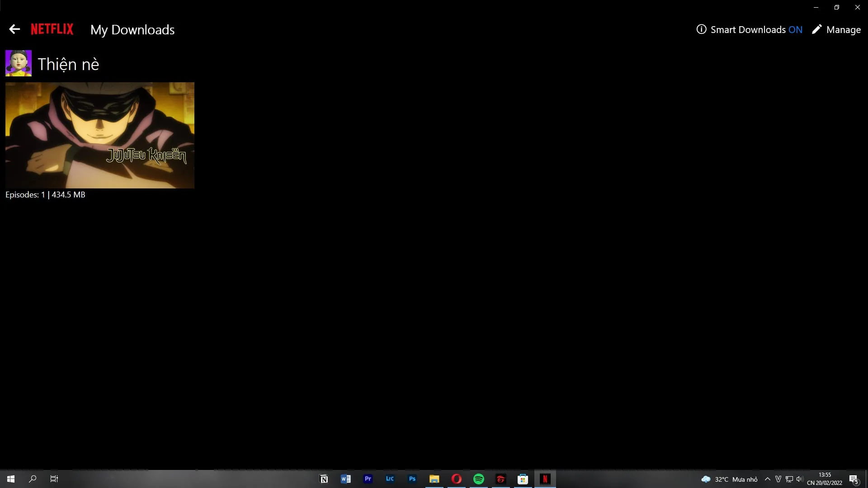Click the Manage pencil icon

pos(816,29)
